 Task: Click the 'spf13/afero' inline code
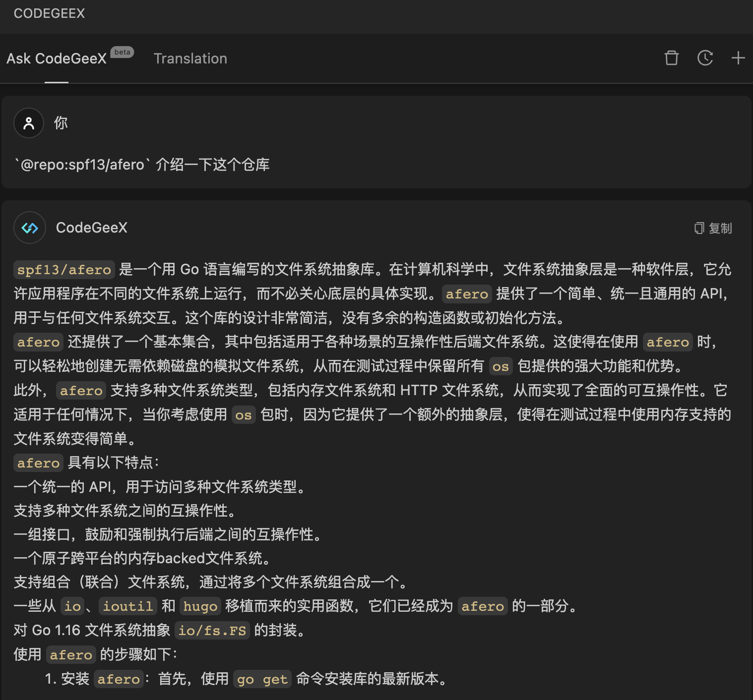point(64,270)
